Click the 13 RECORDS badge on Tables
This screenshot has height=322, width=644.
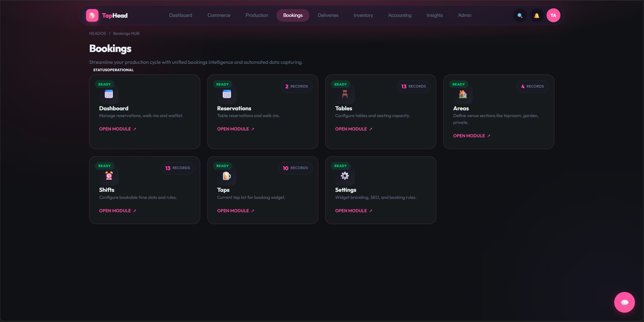click(x=414, y=87)
